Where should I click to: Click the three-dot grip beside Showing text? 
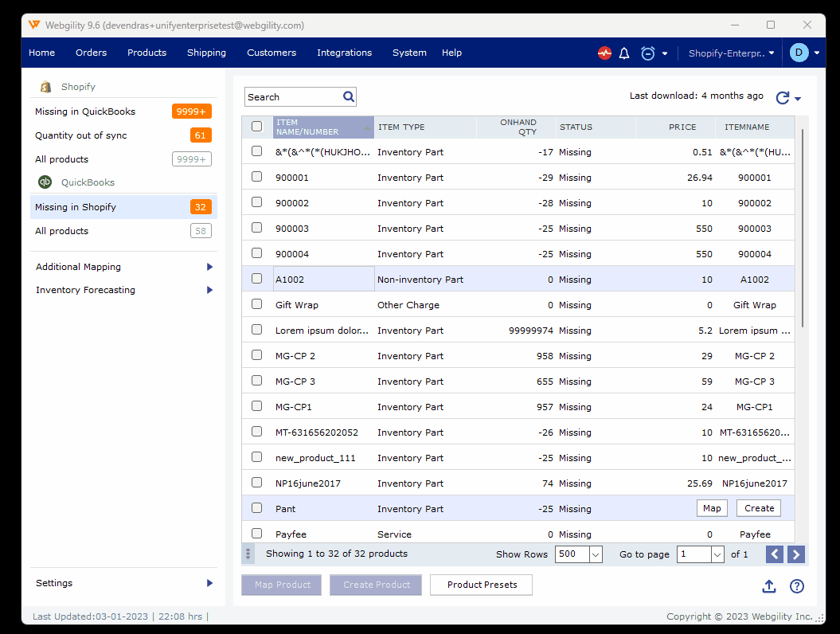point(248,554)
